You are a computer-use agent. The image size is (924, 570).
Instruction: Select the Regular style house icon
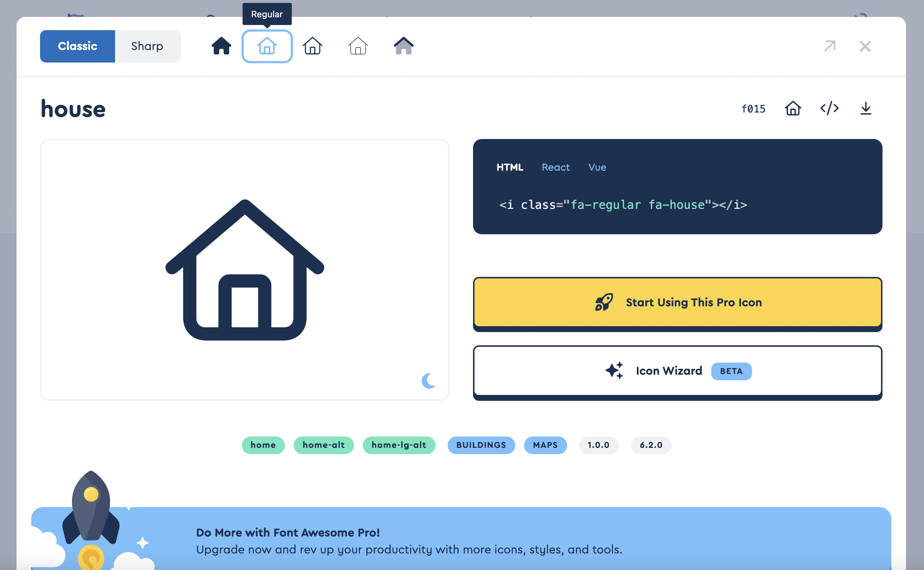(267, 46)
